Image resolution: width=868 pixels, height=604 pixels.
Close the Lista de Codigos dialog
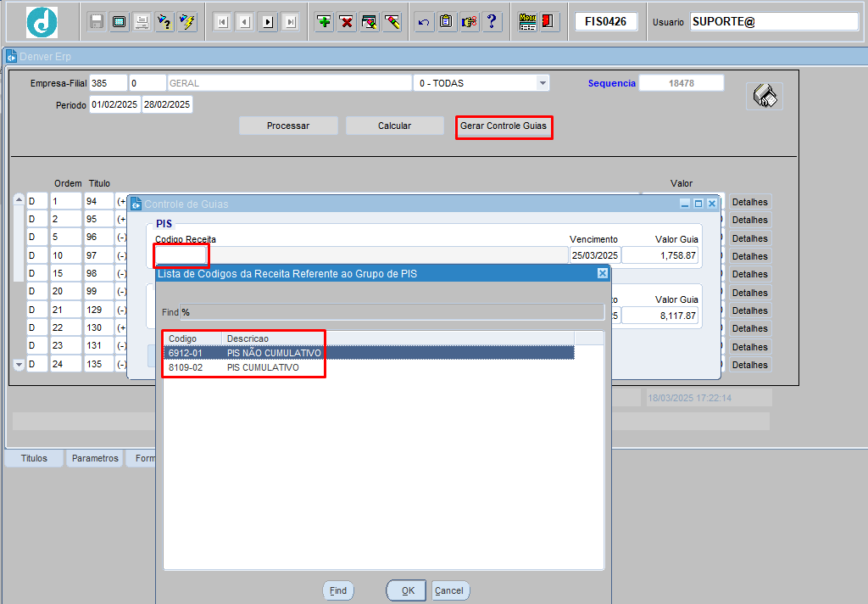(x=602, y=273)
